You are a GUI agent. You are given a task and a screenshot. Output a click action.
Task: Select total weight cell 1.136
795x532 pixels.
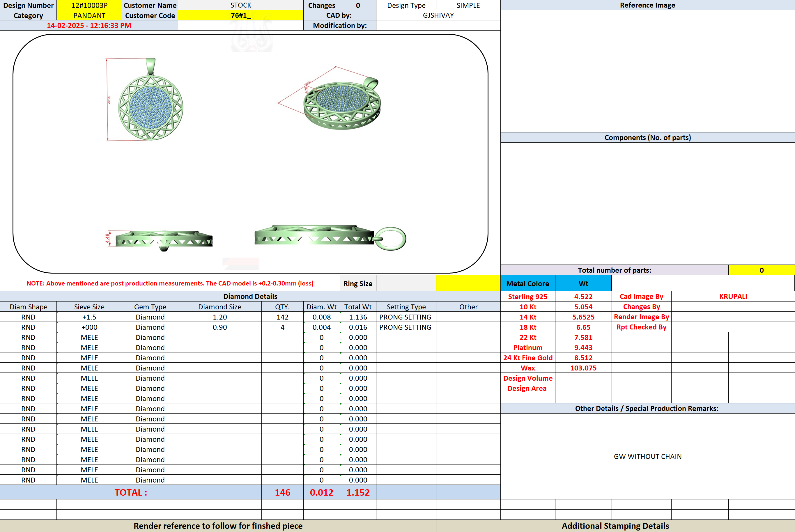click(358, 317)
